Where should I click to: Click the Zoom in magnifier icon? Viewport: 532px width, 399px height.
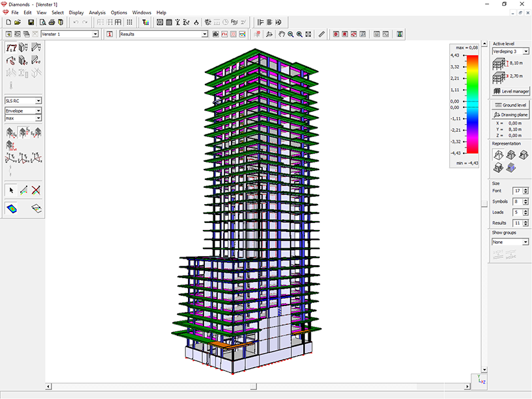click(300, 34)
